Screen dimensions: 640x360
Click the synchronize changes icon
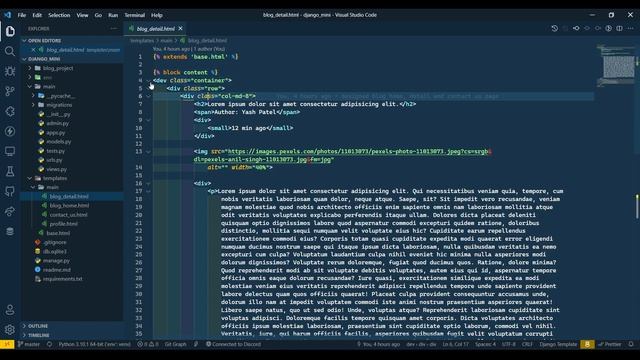click(49, 344)
